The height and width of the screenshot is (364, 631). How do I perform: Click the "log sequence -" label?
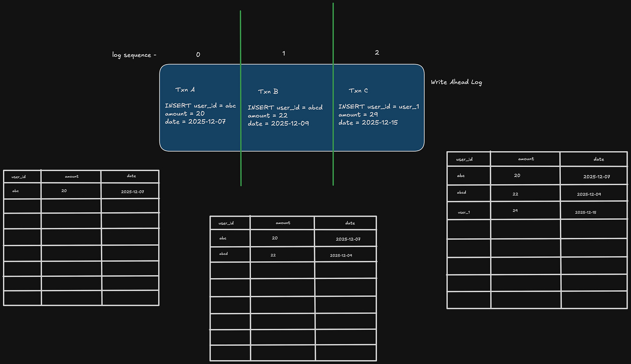tap(134, 55)
